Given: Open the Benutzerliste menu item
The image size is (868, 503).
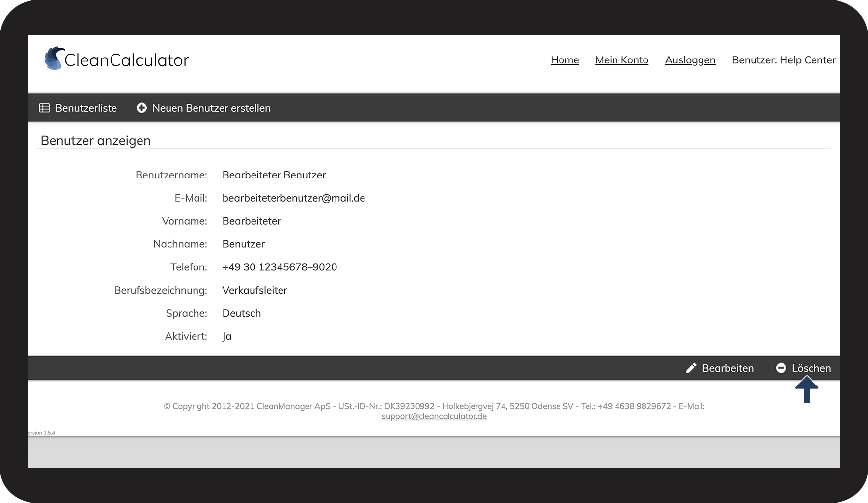Looking at the screenshot, I should coord(78,108).
